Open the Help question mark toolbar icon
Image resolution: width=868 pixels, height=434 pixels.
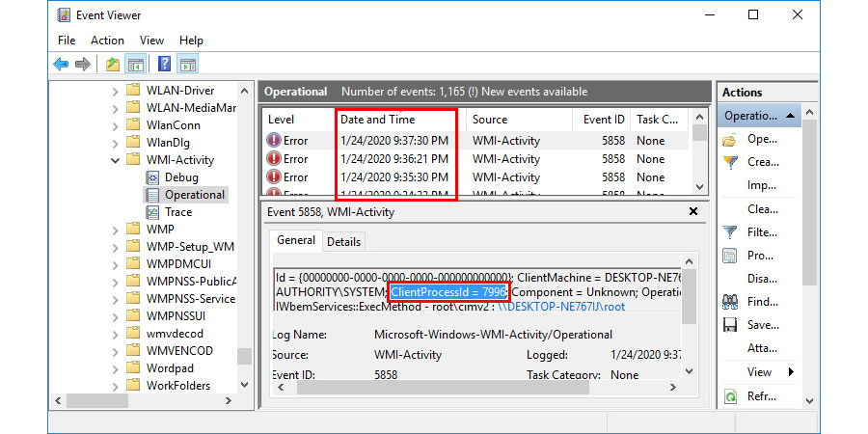pyautogui.click(x=164, y=65)
